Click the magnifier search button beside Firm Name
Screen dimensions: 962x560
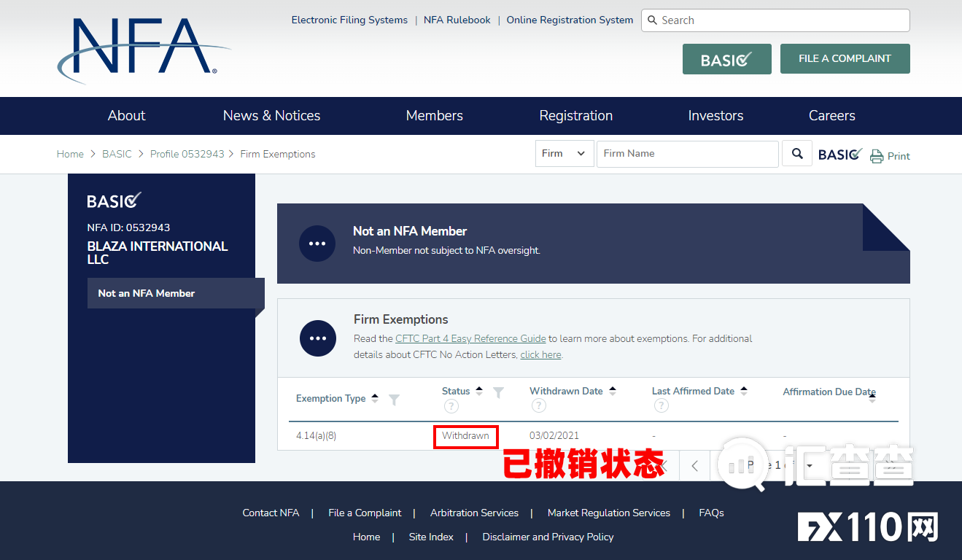tap(797, 154)
